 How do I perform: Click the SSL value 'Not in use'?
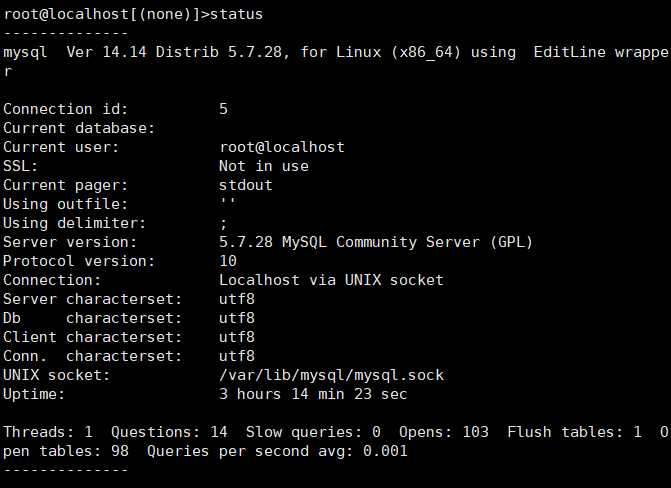pos(263,166)
